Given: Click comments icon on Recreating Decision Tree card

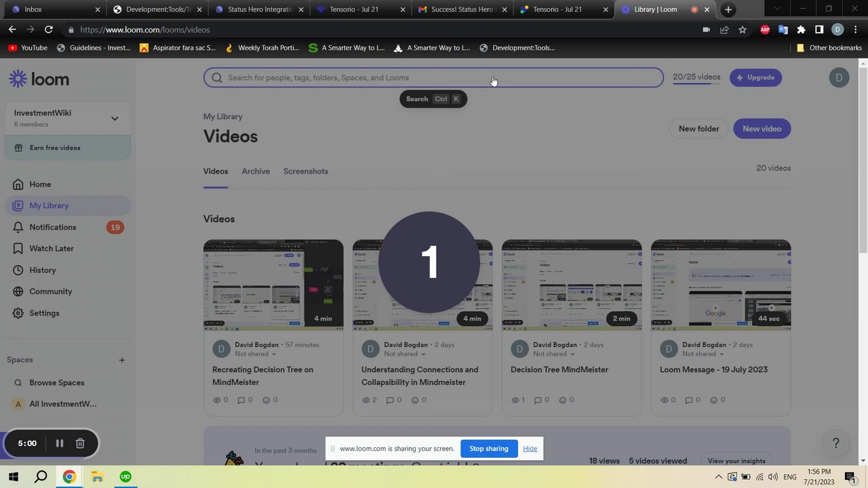Looking at the screenshot, I should tap(241, 400).
